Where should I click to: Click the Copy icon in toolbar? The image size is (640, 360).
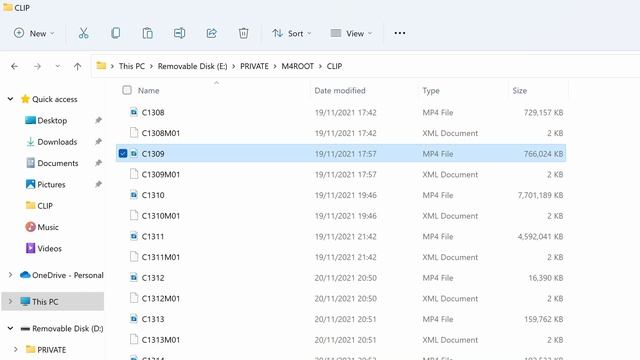(x=116, y=33)
